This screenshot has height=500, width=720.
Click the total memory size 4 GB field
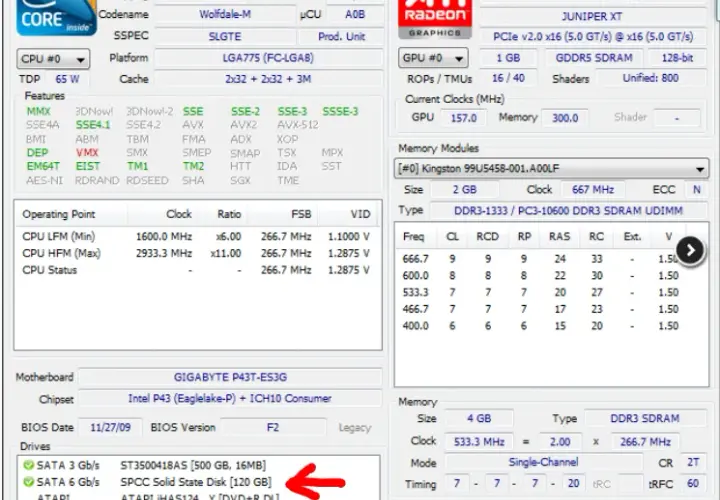pyautogui.click(x=479, y=419)
